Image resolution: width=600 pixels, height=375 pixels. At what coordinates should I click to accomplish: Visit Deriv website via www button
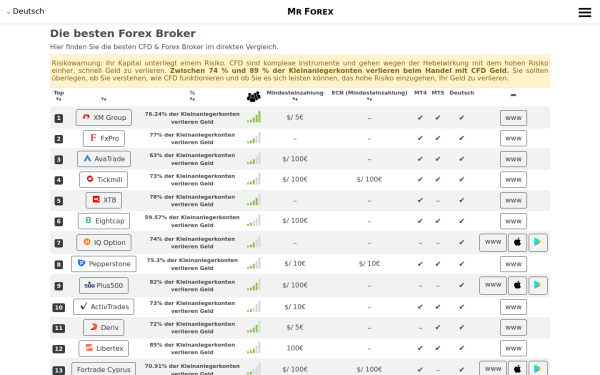[513, 327]
